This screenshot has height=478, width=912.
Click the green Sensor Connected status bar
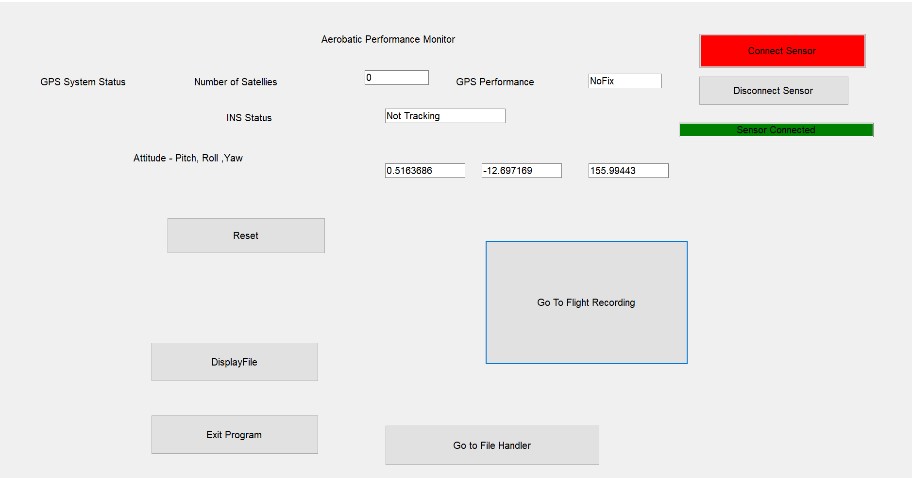tap(776, 130)
